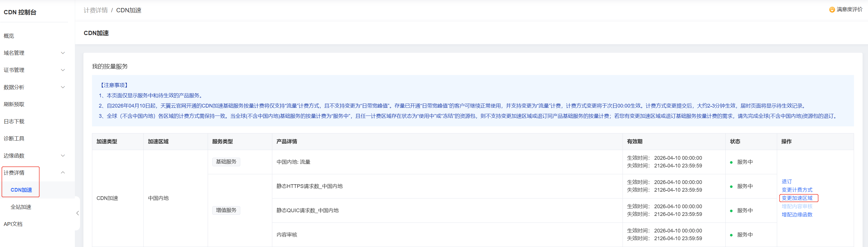Click the 退订 link
Image resolution: width=868 pixels, height=247 pixels.
(787, 181)
